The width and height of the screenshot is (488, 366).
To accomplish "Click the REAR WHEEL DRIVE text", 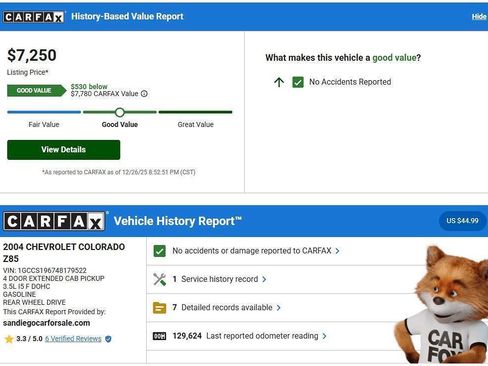I will tap(34, 302).
